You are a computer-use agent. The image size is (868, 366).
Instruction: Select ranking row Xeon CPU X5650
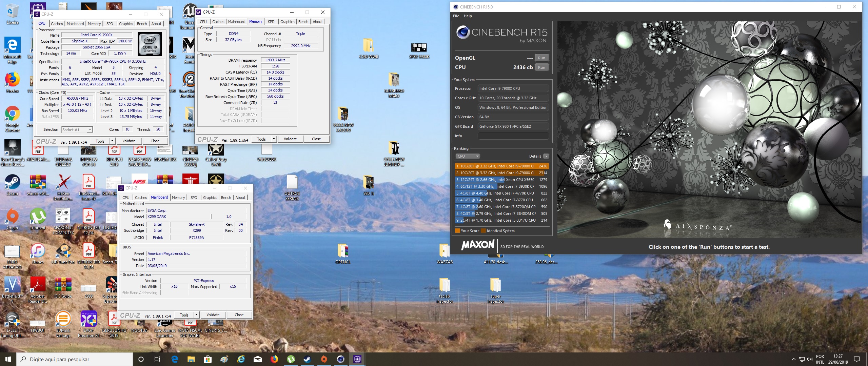pyautogui.click(x=501, y=180)
